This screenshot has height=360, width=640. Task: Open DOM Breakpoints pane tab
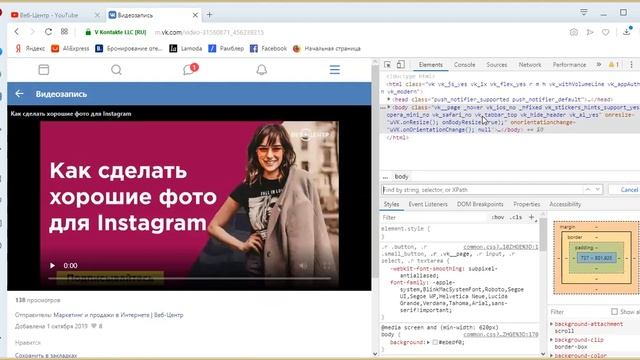point(480,204)
